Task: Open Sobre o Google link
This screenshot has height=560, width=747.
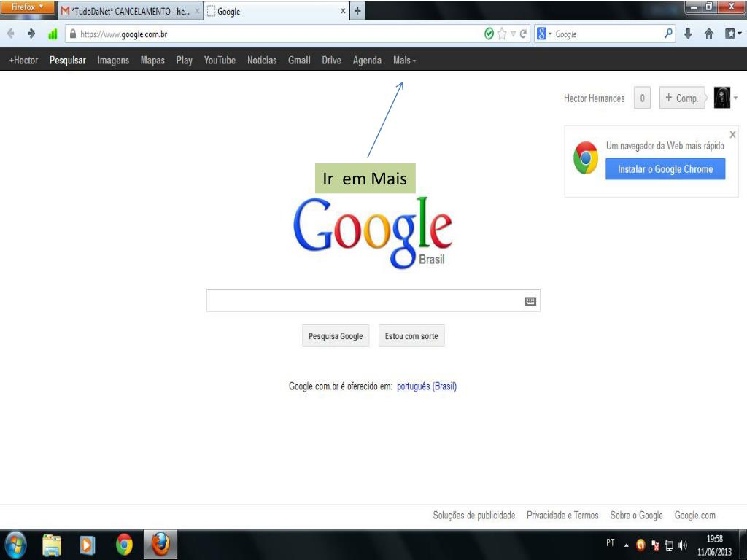Action: coord(636,516)
